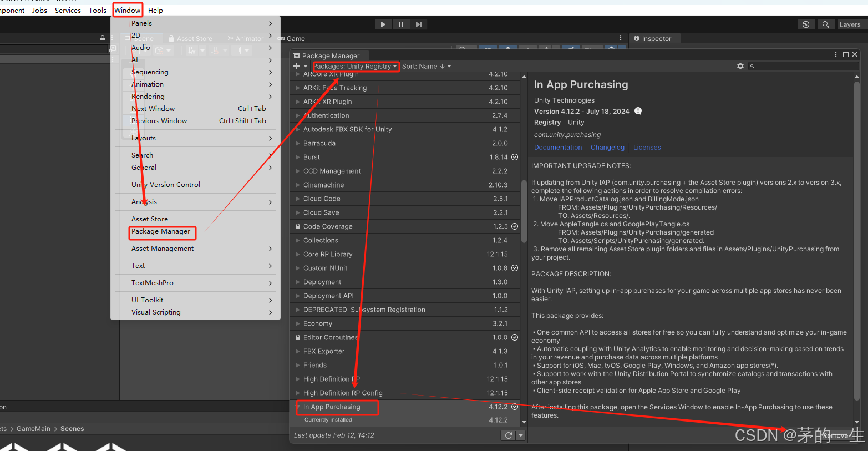This screenshot has height=451, width=868.
Task: Open the Changelog link
Action: pos(607,148)
